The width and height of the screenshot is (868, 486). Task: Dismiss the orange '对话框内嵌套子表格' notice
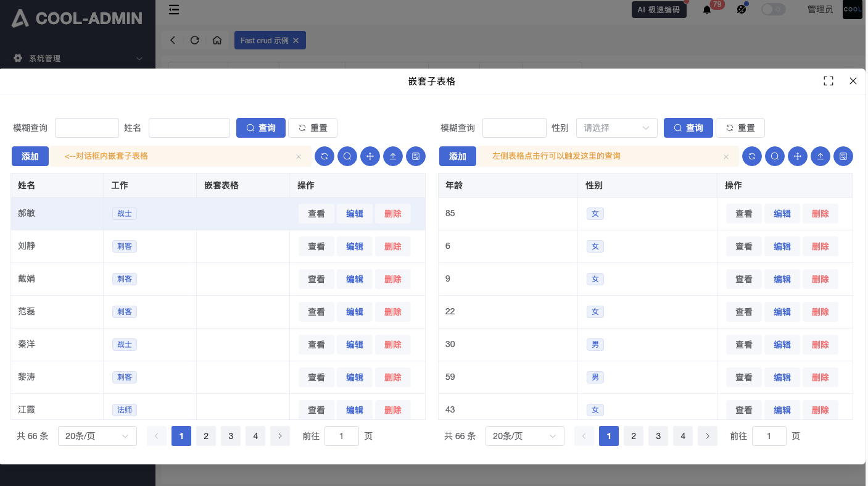pos(299,157)
